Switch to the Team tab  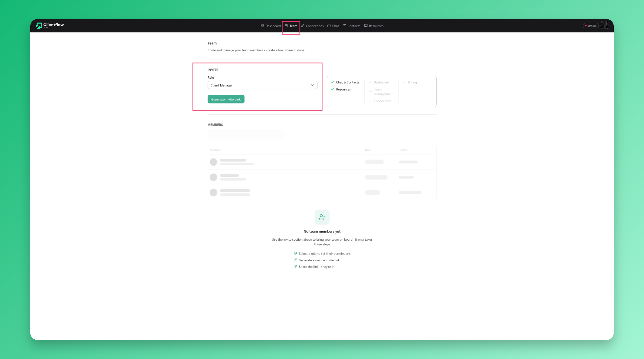pyautogui.click(x=291, y=26)
